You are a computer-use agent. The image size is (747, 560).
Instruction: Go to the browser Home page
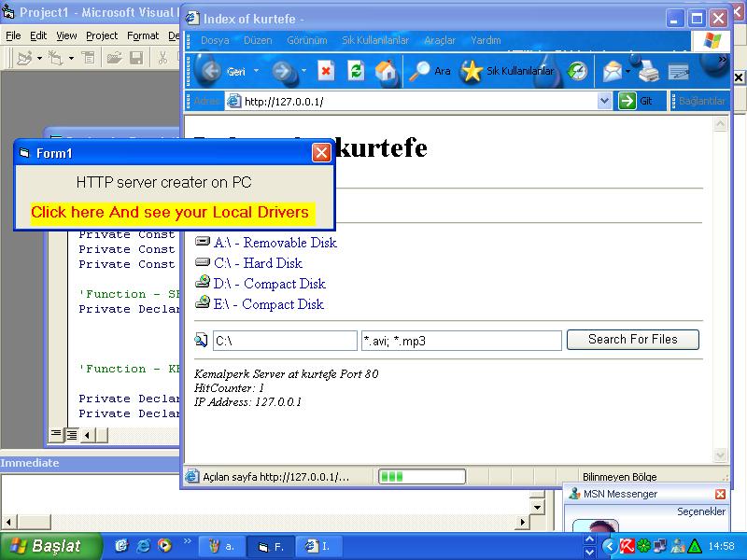385,71
